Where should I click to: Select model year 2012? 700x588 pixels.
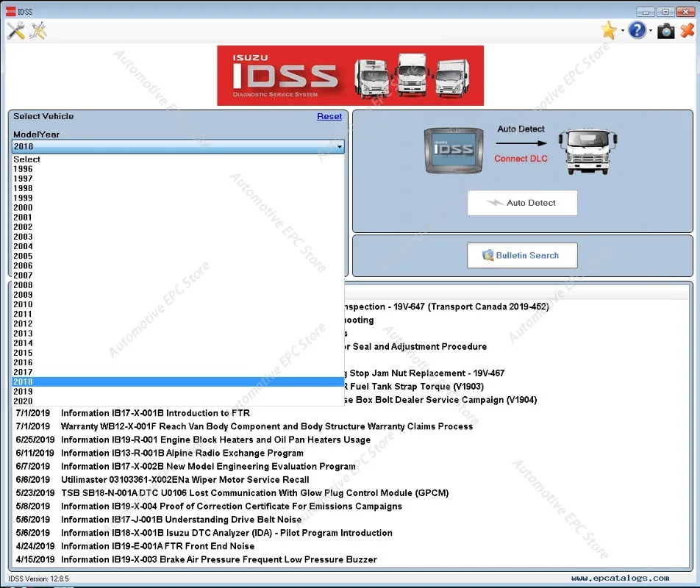click(178, 323)
